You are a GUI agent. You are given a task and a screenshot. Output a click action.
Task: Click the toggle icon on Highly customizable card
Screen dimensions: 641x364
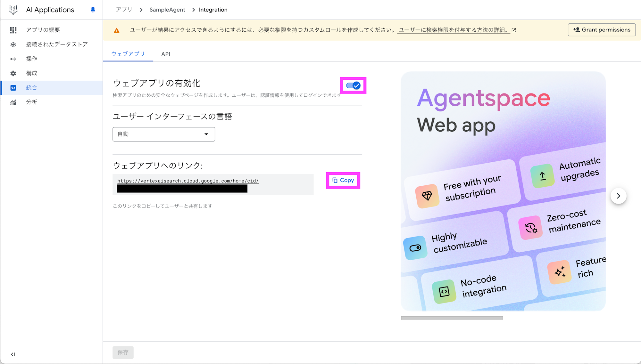415,248
